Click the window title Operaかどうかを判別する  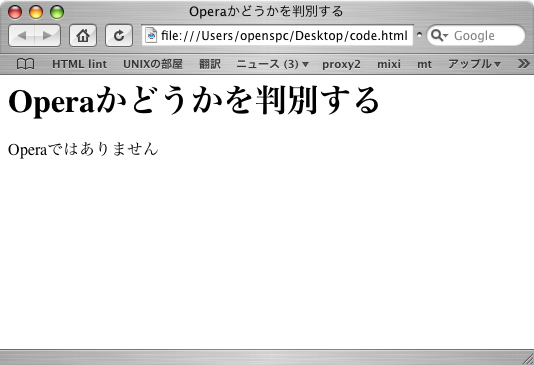click(x=266, y=12)
